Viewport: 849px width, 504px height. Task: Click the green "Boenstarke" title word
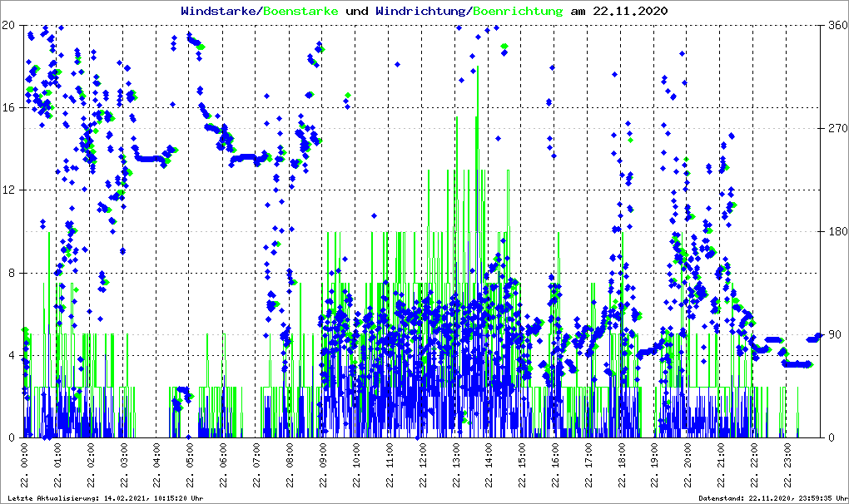click(x=302, y=12)
